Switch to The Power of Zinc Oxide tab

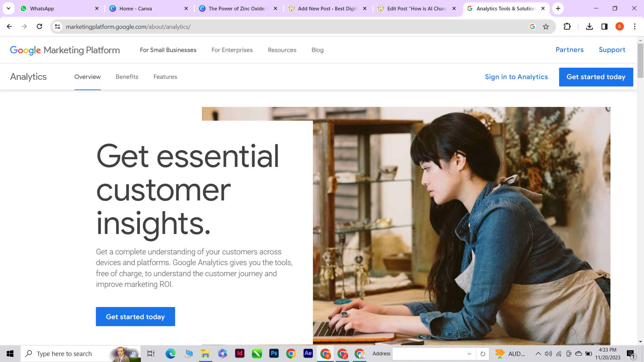coord(237,8)
